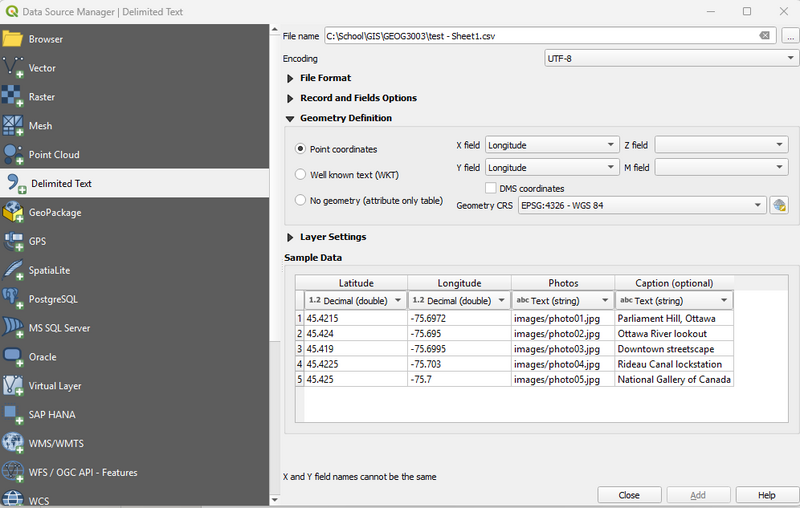Choose No geometry attribute only table option
This screenshot has width=800, height=508.
coord(301,200)
